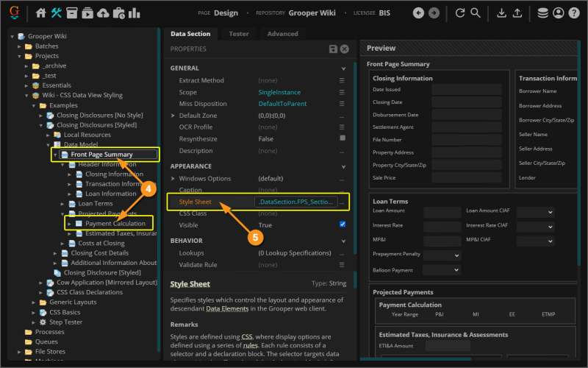Click the download icon in header
The width and height of the screenshot is (588, 368).
(x=502, y=13)
